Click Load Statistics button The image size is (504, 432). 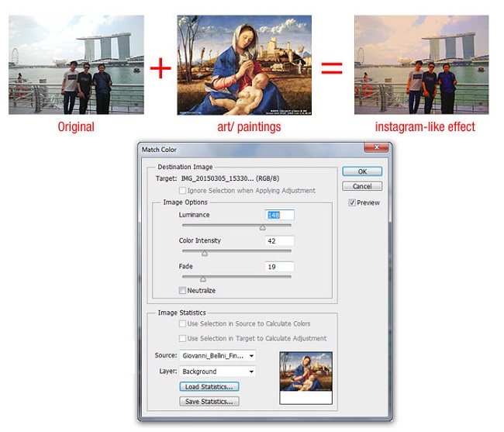209,386
